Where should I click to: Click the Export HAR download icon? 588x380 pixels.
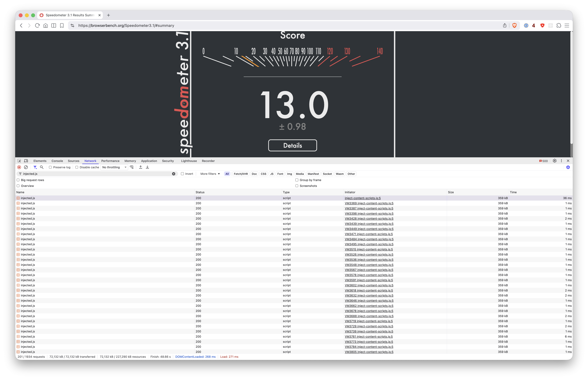point(147,167)
